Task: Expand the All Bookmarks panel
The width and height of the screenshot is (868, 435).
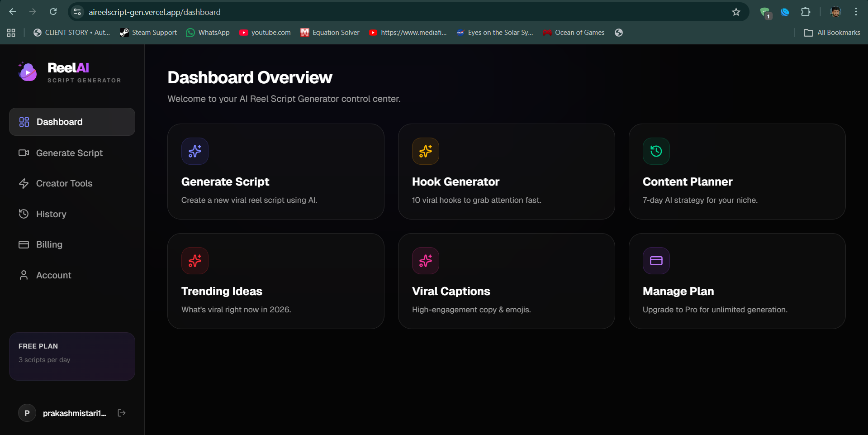Action: pos(831,32)
